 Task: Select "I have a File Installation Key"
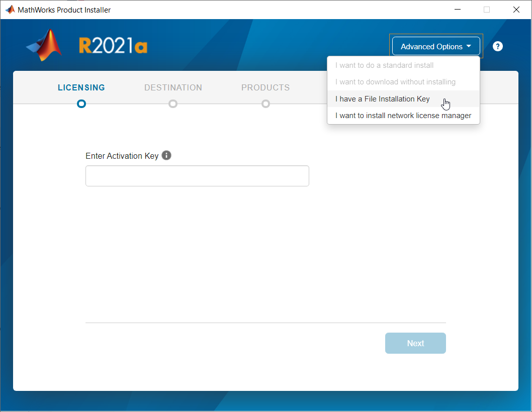tap(403, 98)
